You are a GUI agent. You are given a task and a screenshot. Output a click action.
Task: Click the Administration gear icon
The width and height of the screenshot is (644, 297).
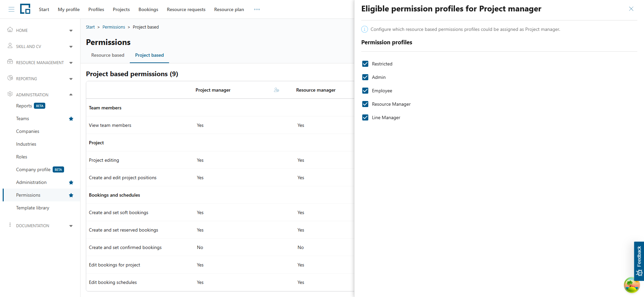click(10, 94)
